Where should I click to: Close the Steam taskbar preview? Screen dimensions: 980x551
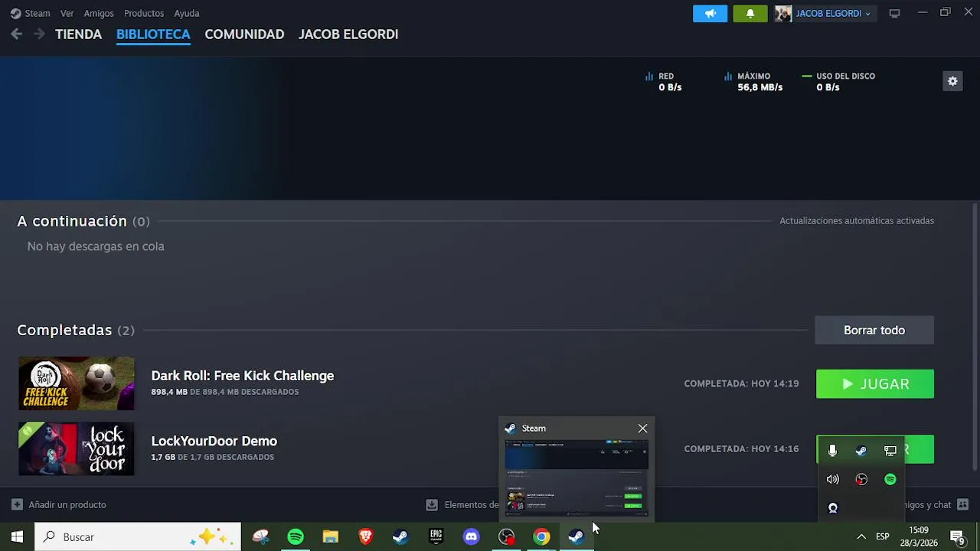pos(642,428)
